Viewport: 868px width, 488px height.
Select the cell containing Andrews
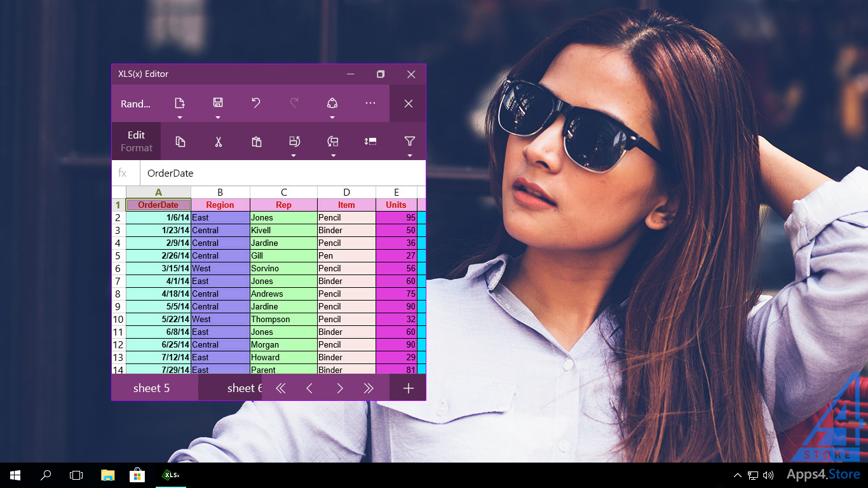coord(283,294)
